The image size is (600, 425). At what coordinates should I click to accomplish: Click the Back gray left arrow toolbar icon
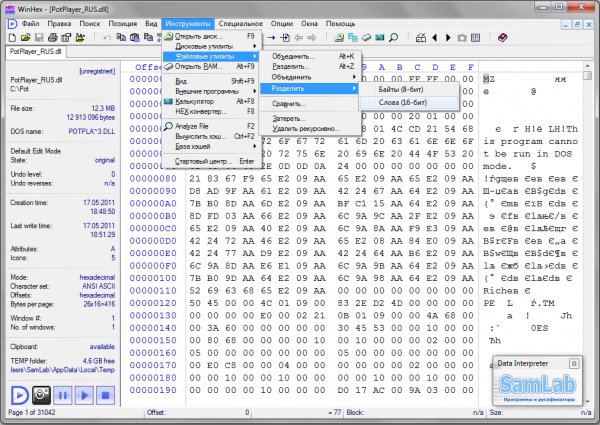point(298,37)
